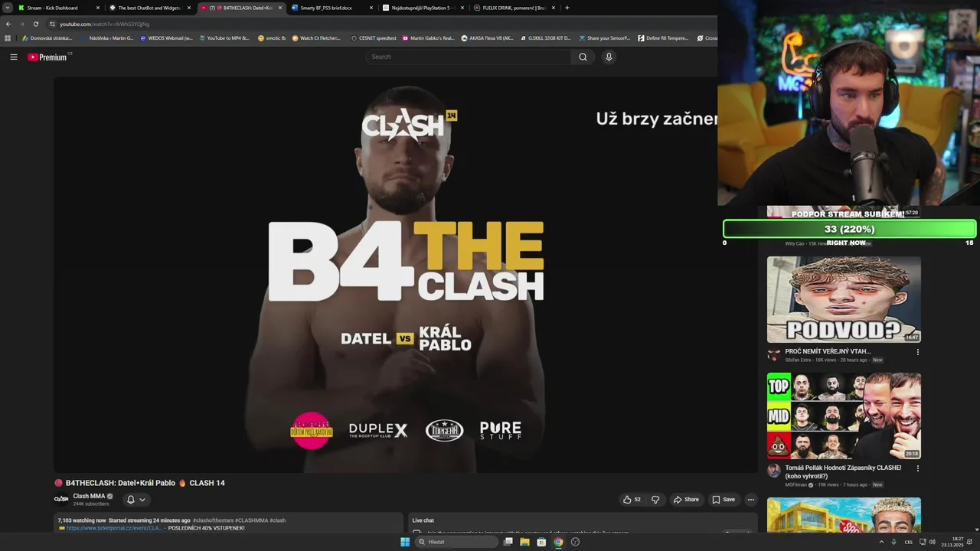
Task: Like the B4THECLASH stream
Action: click(632, 500)
